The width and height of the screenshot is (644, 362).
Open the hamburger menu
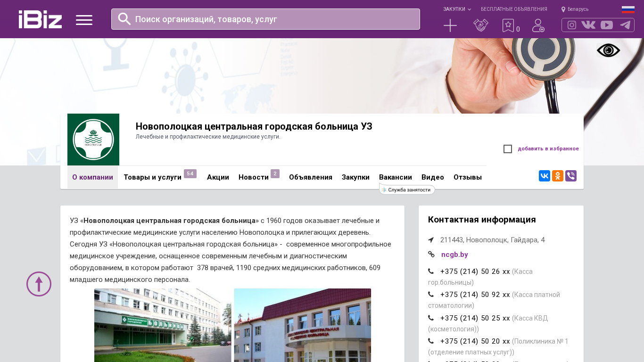pos(84,20)
